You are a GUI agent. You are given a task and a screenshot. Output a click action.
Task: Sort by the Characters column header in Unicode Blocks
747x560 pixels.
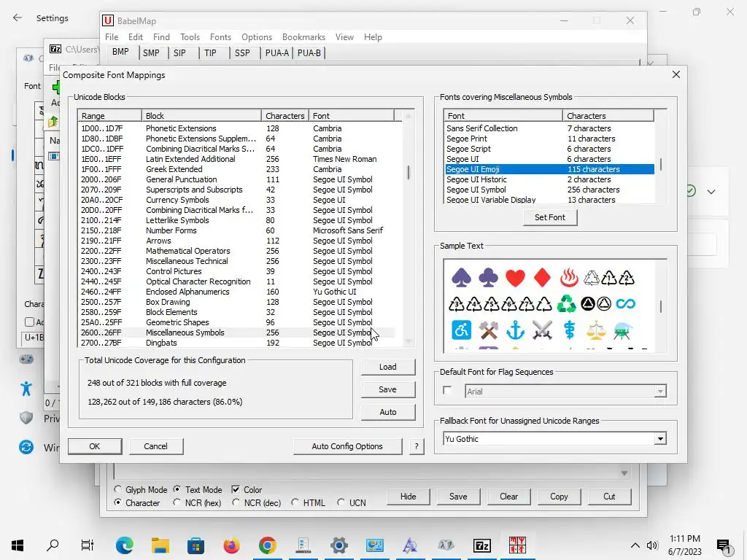coord(285,116)
